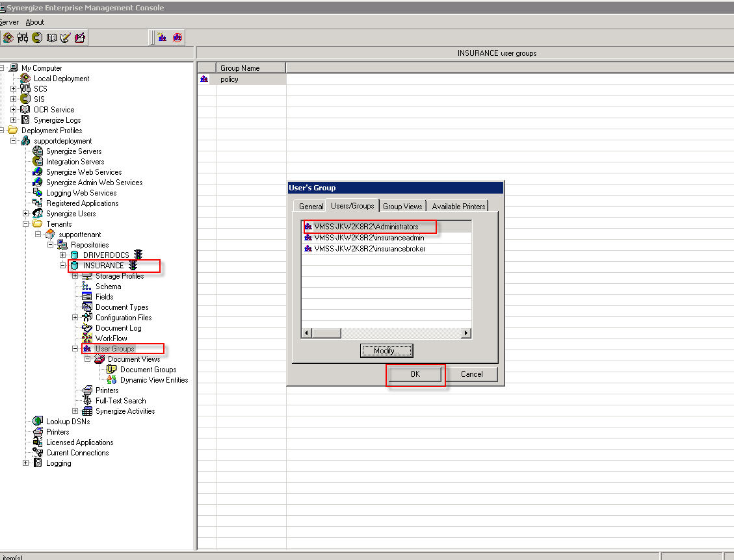Collapse the supportdeployment node
Image resolution: width=734 pixels, height=560 pixels.
click(14, 141)
